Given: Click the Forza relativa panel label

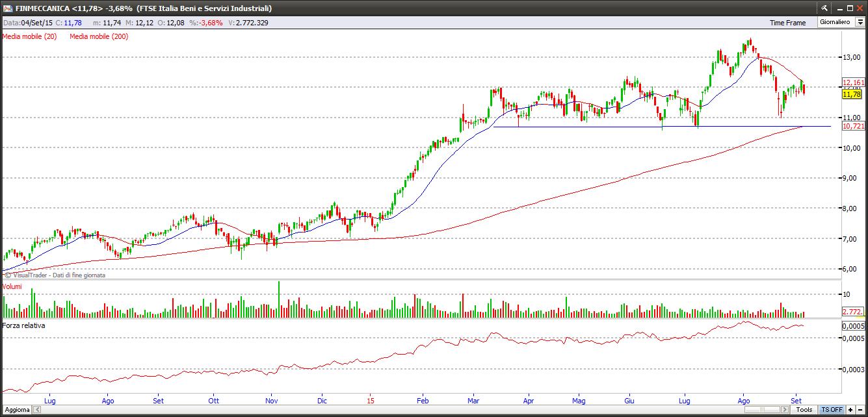Looking at the screenshot, I should (x=23, y=325).
